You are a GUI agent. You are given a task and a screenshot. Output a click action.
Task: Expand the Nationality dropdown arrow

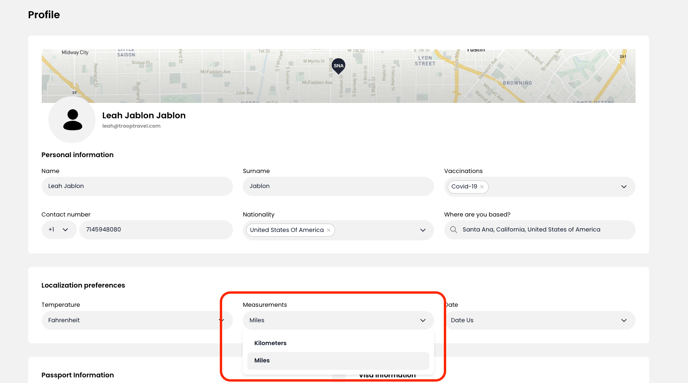click(423, 230)
